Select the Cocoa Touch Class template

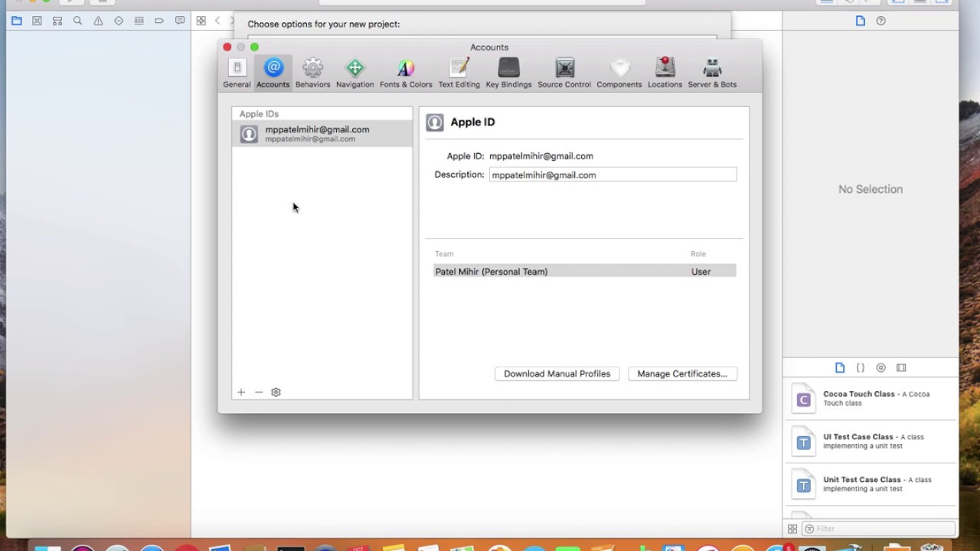pyautogui.click(x=871, y=399)
